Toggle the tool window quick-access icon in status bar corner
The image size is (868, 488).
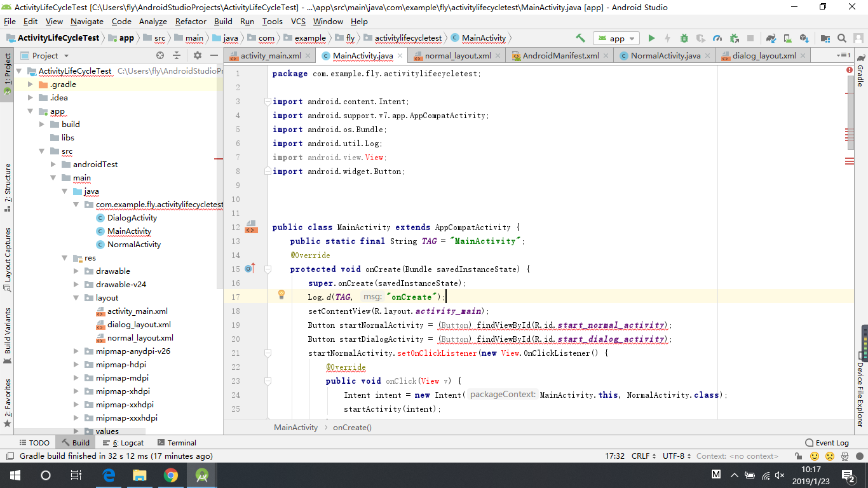pos(10,456)
